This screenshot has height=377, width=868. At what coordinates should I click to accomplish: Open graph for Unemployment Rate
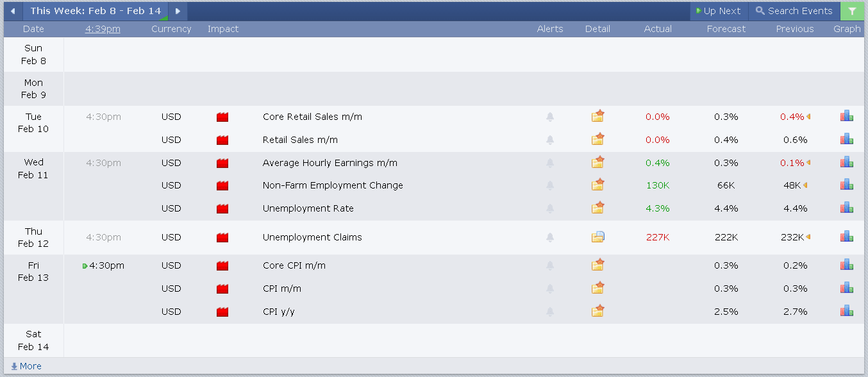coord(847,208)
